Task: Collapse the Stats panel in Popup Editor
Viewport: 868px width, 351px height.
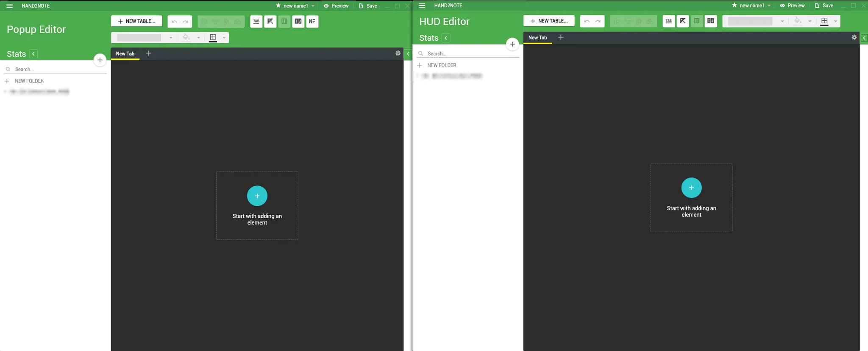Action: [x=33, y=54]
